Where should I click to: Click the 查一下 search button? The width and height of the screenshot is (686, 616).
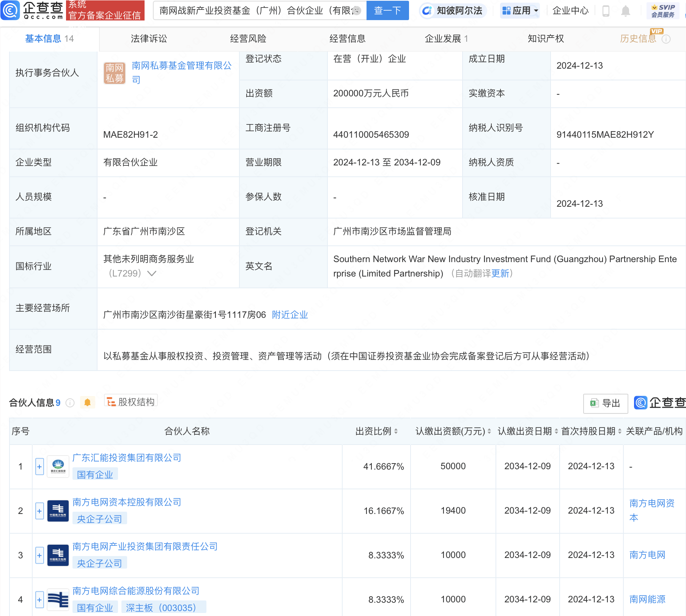point(387,11)
